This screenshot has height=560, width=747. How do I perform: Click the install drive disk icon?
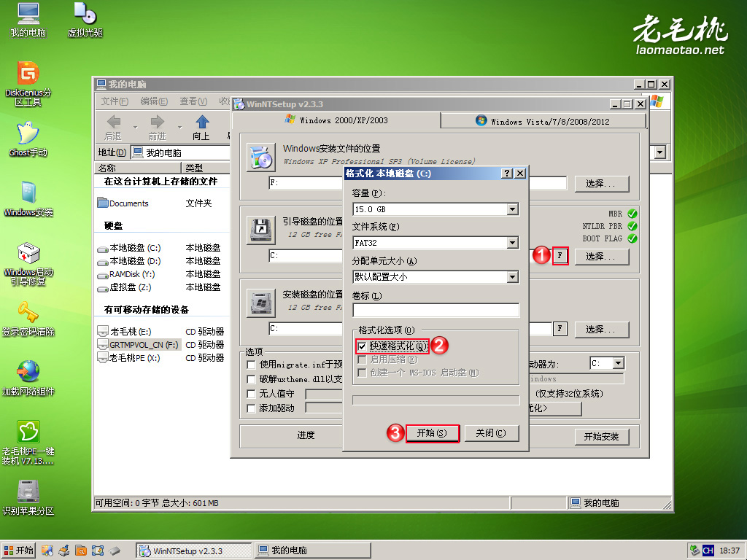(x=261, y=303)
